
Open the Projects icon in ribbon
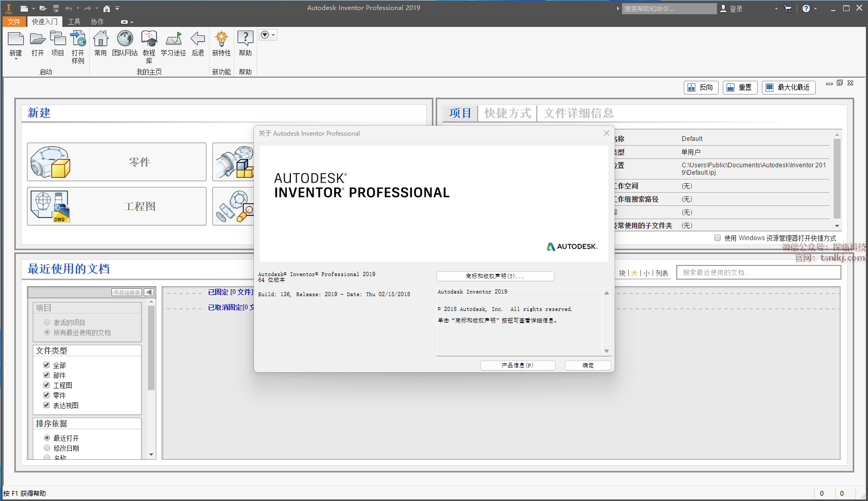pyautogui.click(x=58, y=39)
